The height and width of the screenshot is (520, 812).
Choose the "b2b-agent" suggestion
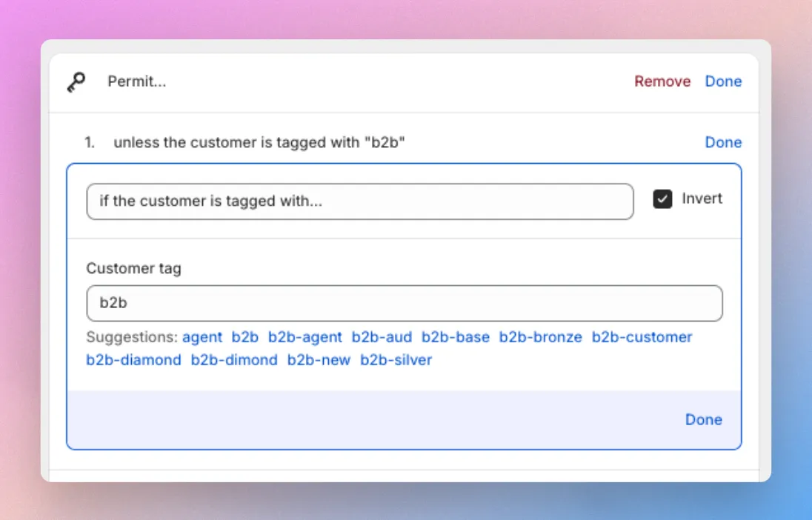tap(305, 337)
